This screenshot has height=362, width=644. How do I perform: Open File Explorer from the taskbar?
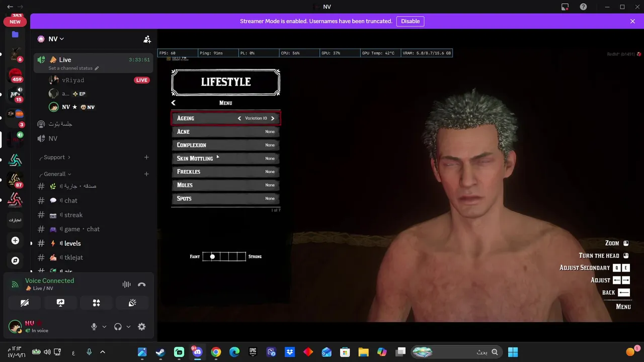(x=363, y=352)
